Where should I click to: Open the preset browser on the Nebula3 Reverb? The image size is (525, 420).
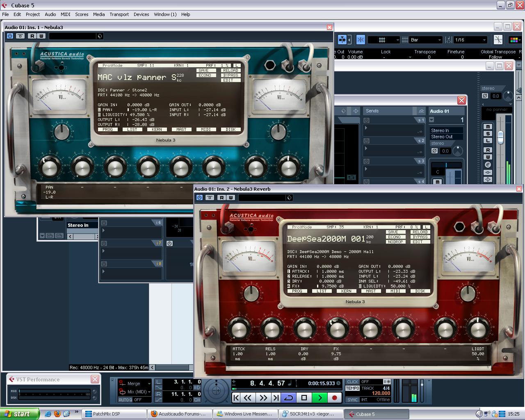point(290,197)
